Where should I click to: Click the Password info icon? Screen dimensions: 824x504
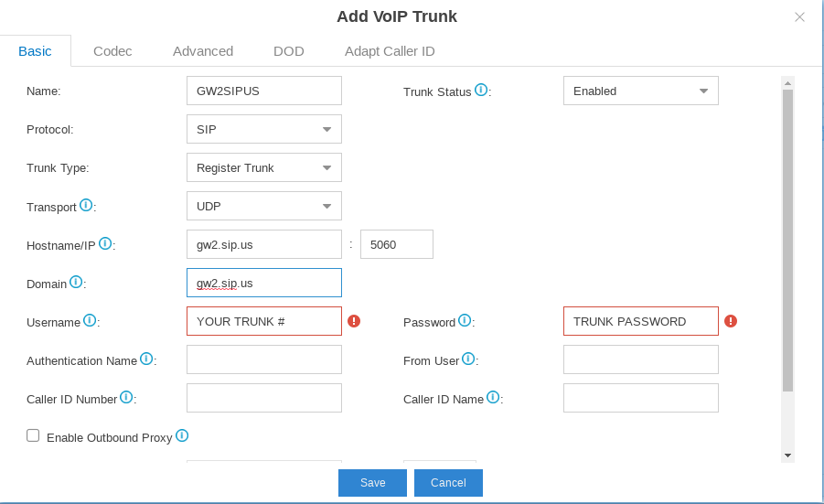point(465,320)
